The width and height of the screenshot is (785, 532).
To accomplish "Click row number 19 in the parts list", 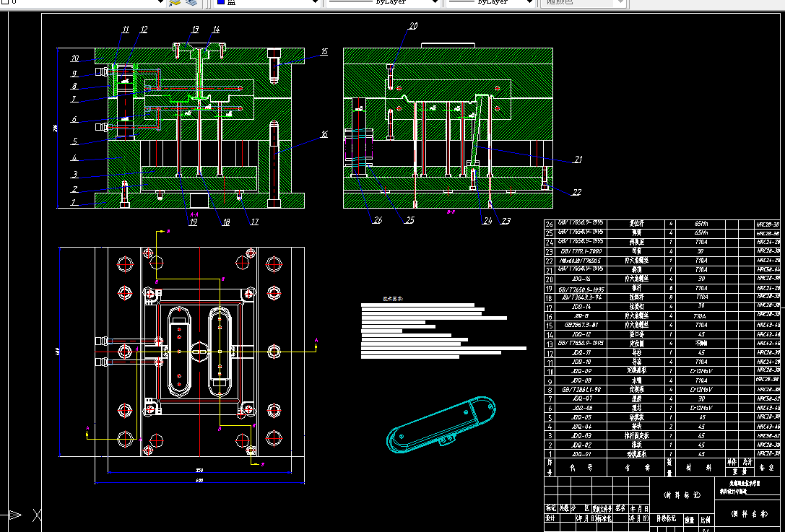I will tap(549, 289).
